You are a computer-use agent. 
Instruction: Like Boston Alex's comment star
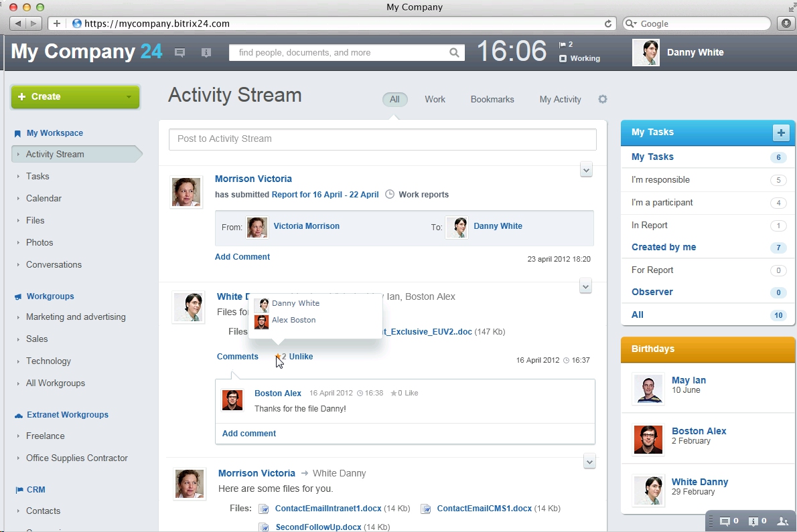tap(393, 393)
